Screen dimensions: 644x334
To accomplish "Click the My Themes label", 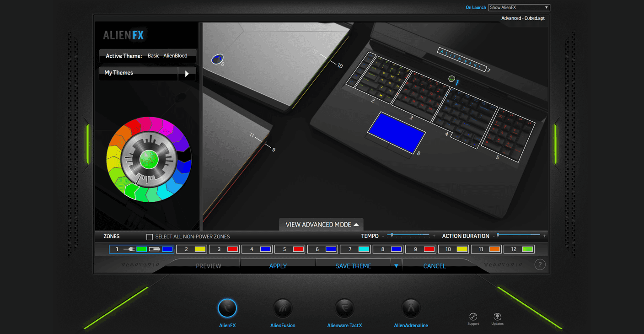I will click(x=119, y=73).
